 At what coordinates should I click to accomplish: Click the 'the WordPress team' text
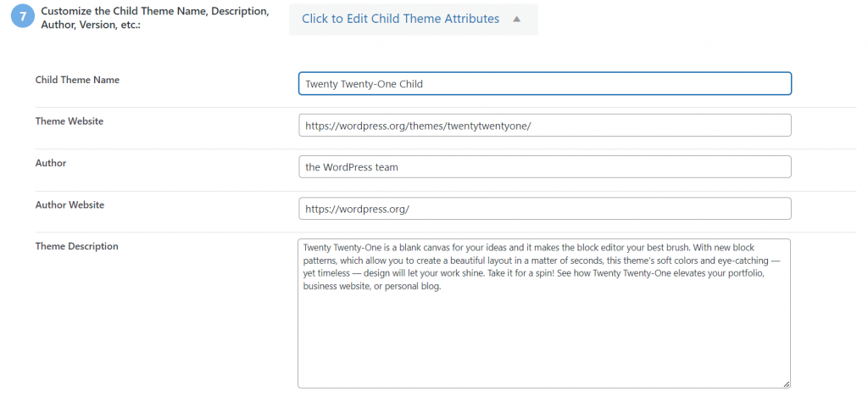[x=351, y=167]
